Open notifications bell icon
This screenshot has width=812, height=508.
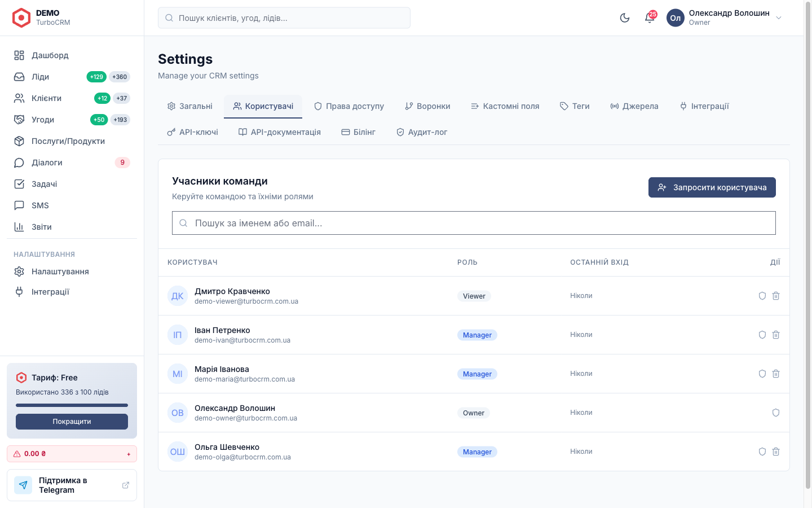pos(650,18)
